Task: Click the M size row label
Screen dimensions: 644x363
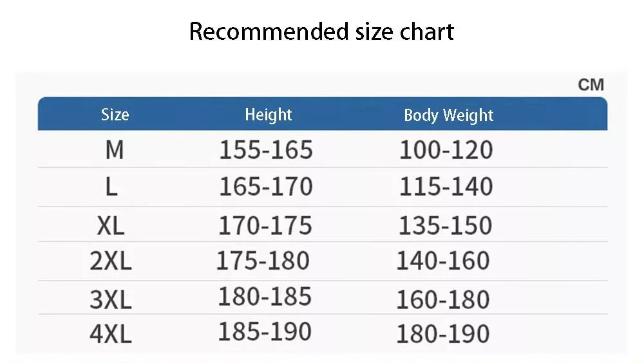Action: click(x=114, y=150)
